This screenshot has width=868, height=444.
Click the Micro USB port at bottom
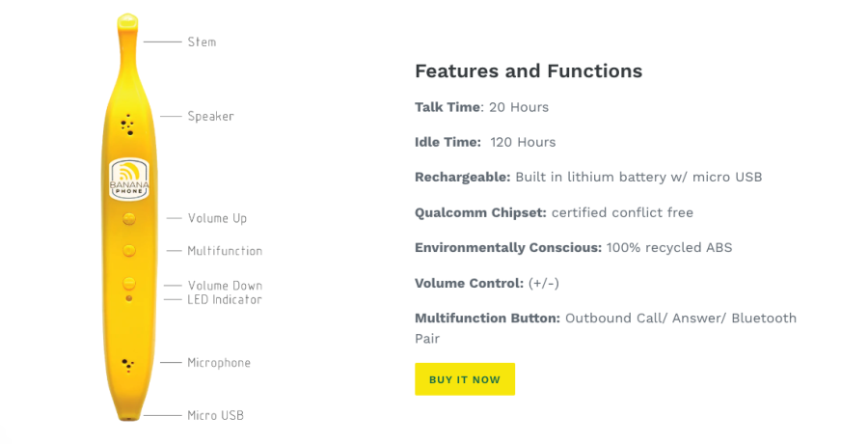(x=127, y=418)
